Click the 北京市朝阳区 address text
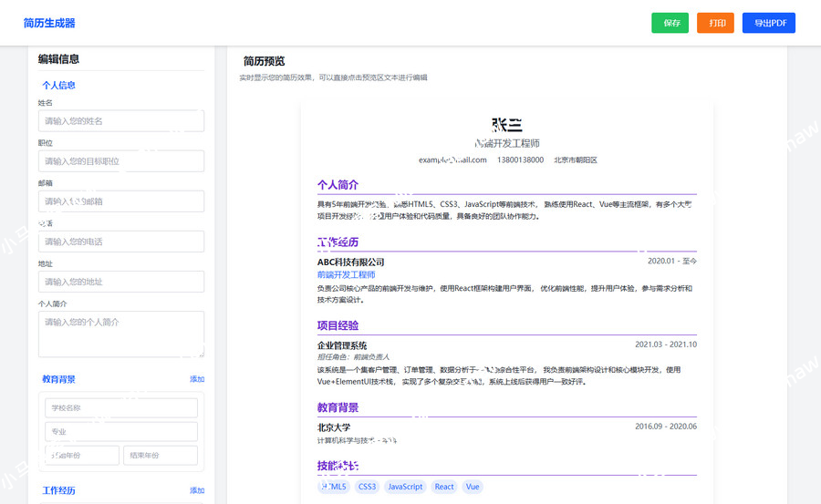821x504 pixels. tap(576, 159)
